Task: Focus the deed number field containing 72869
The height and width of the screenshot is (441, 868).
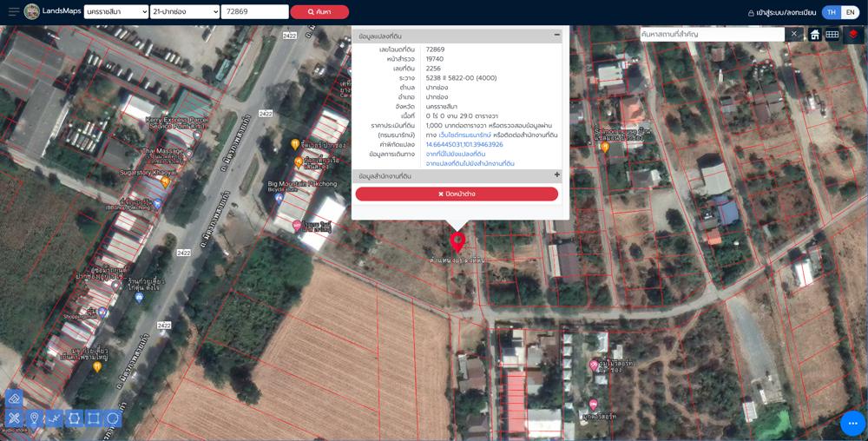Action: coord(254,11)
